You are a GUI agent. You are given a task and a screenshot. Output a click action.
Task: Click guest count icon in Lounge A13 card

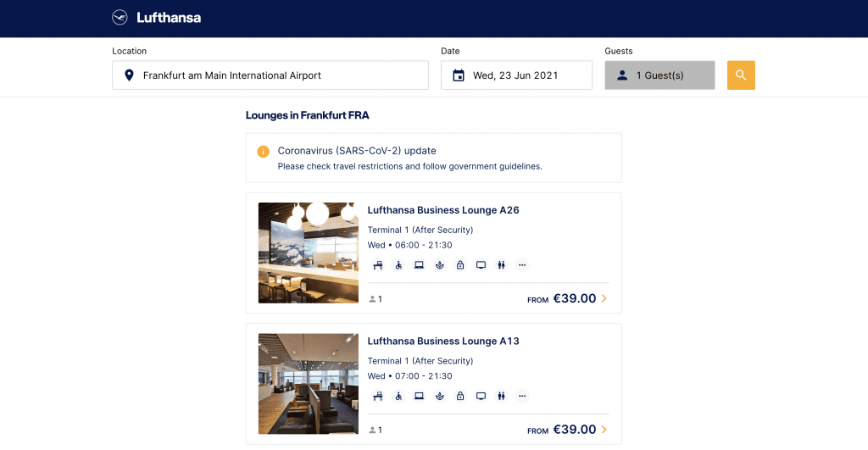372,430
